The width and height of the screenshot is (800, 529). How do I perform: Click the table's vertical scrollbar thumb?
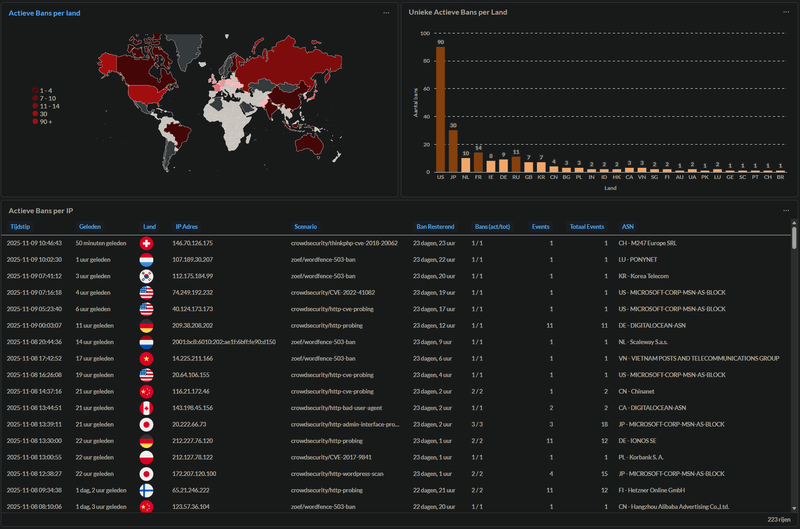794,238
